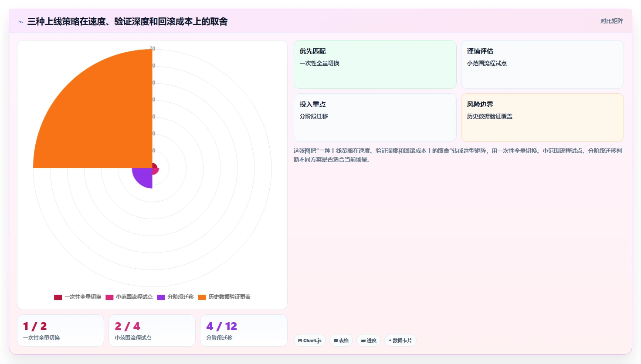Viewport: 641px width, 364px height.
Task: Click the legend text 小范围流程试点
Action: [x=134, y=297]
